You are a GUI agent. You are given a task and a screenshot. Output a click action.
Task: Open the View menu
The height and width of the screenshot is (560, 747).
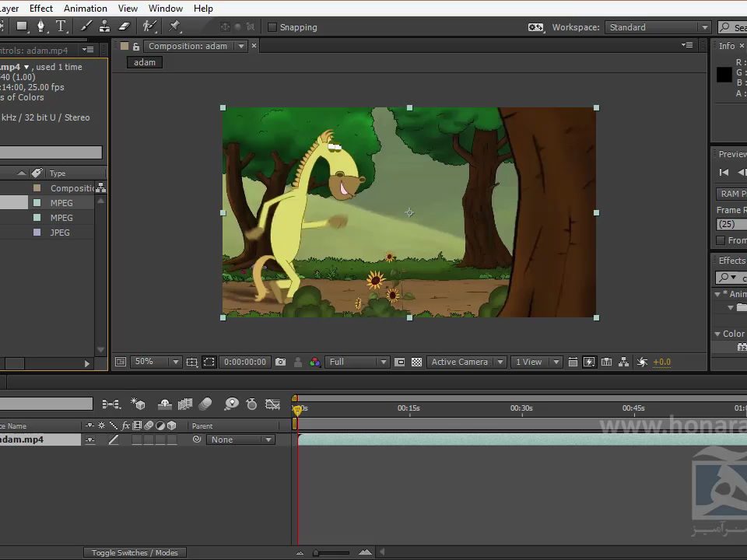point(128,8)
